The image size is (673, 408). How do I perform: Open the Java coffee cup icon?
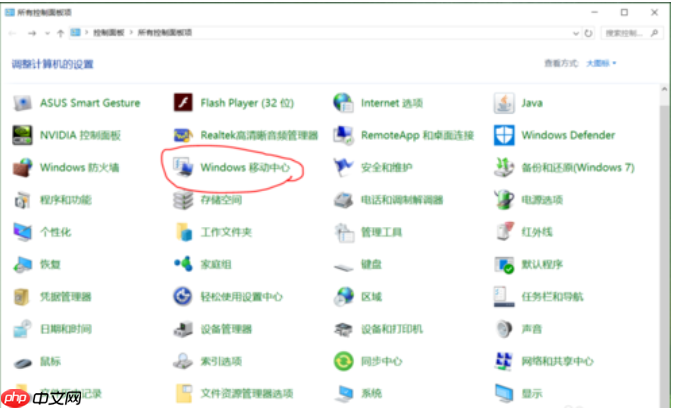point(504,103)
